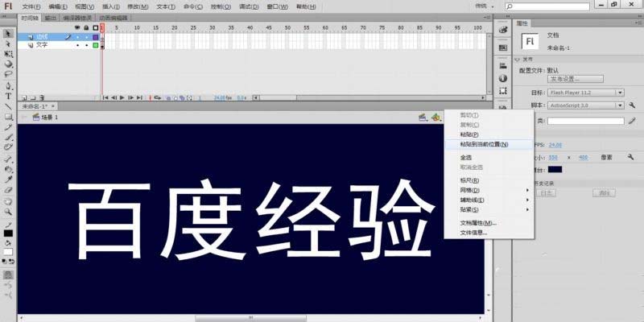Switch to the 输出 tab

(51, 18)
